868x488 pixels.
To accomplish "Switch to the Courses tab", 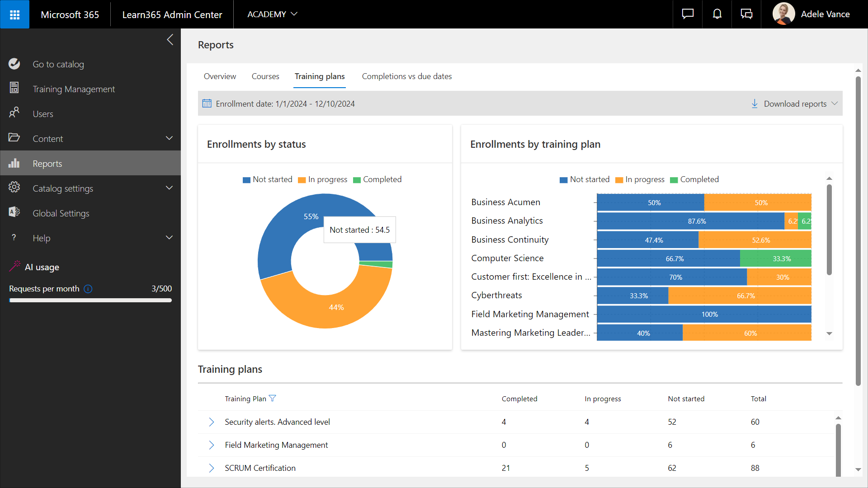I will coord(265,76).
